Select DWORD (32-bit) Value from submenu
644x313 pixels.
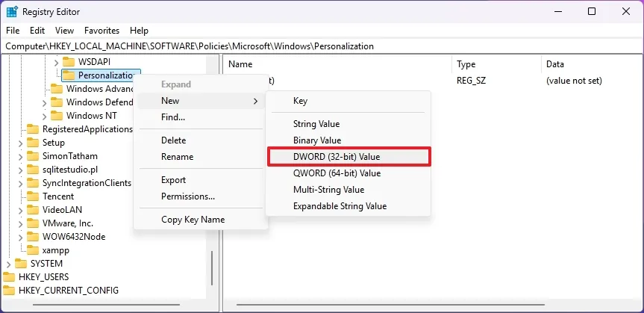[337, 157]
